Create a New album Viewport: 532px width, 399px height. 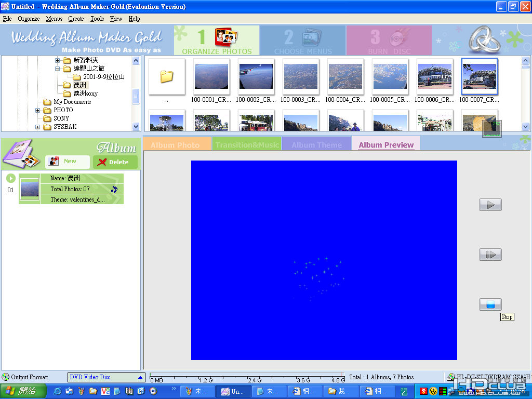tap(68, 162)
